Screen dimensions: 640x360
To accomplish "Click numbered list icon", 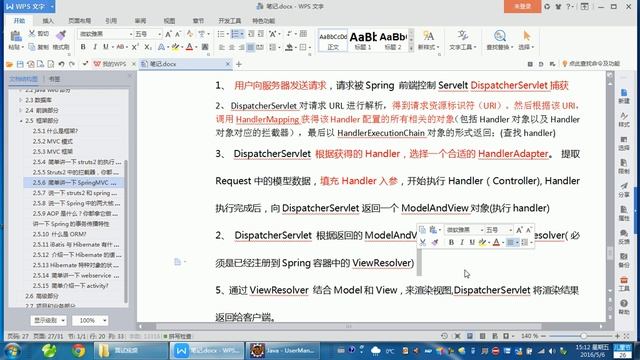I will click(x=235, y=34).
